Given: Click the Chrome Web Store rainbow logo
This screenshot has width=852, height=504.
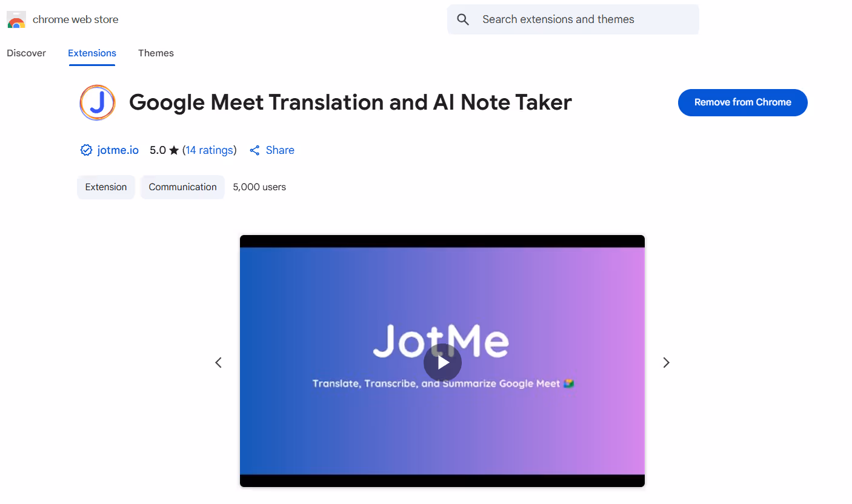Looking at the screenshot, I should [x=16, y=19].
